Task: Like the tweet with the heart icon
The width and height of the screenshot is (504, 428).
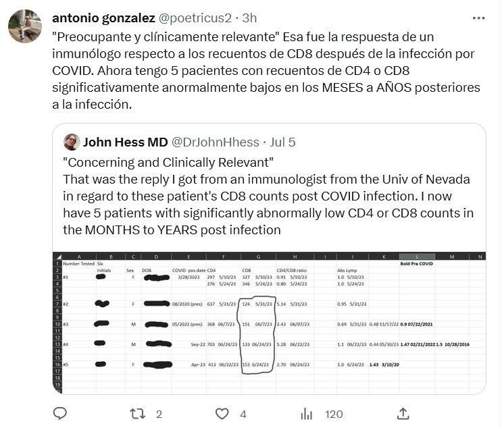Action: coord(222,413)
